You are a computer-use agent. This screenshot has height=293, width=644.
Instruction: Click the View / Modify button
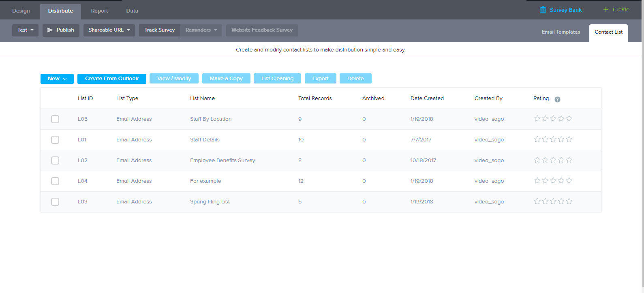click(174, 79)
